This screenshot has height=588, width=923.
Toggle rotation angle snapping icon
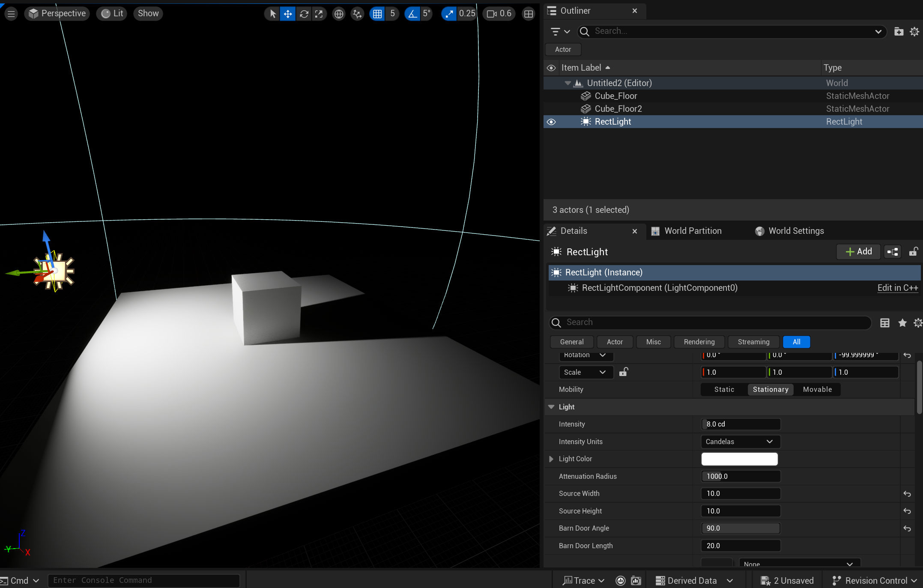tap(412, 14)
